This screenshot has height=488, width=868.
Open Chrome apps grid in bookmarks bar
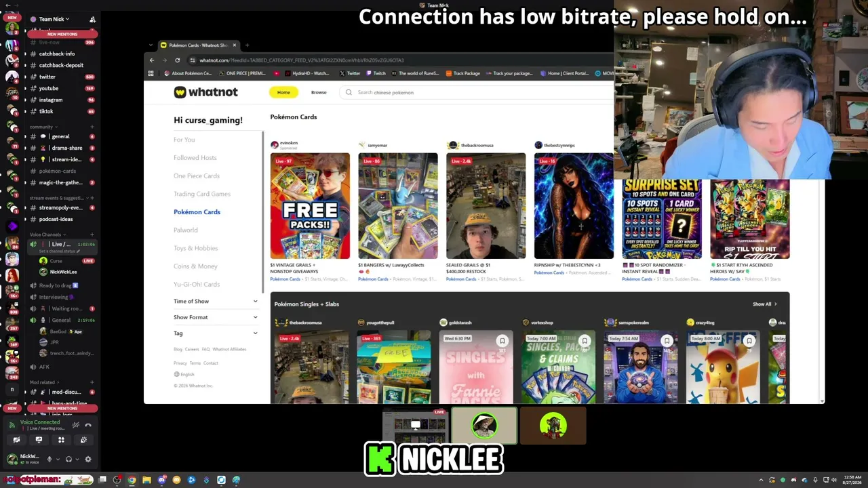(x=151, y=73)
